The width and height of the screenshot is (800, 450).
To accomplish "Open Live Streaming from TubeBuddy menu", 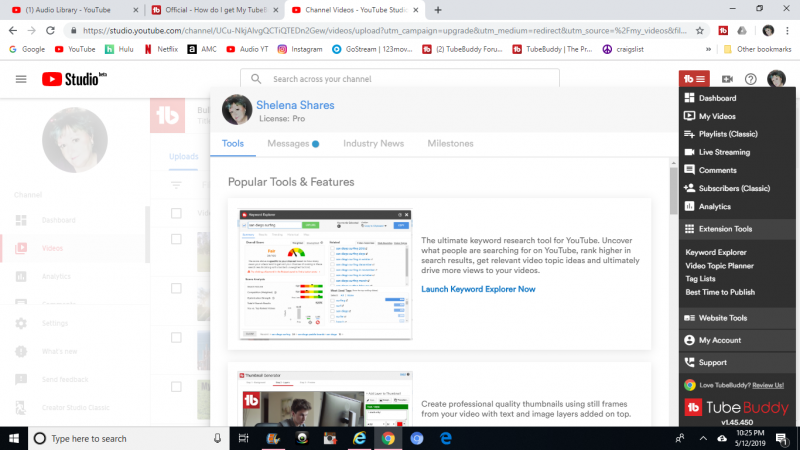I will (724, 152).
